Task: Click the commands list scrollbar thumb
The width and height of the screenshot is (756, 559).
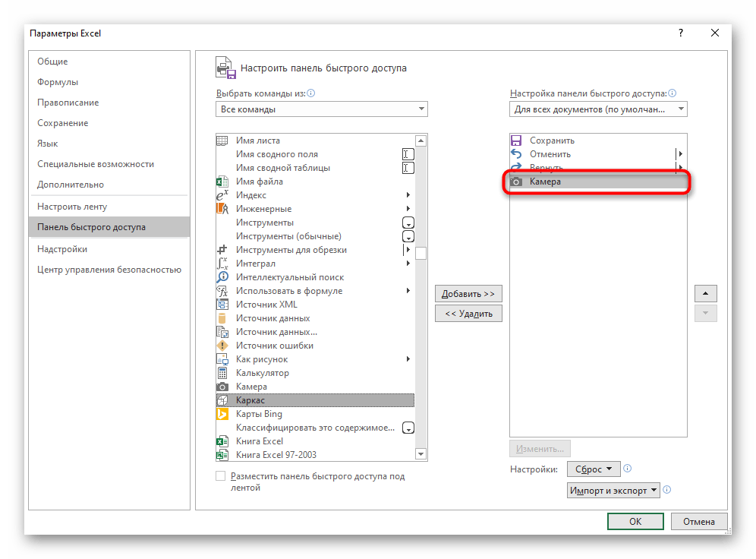Action: coord(421,253)
